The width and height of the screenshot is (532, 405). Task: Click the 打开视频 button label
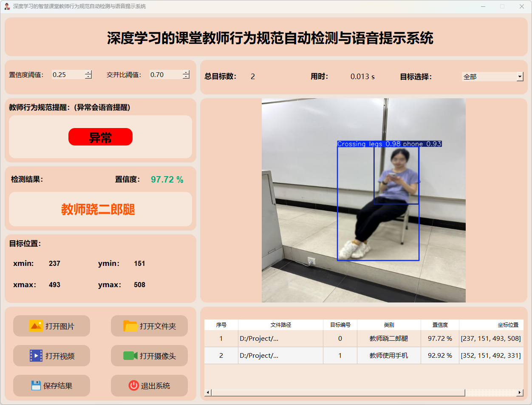click(60, 356)
